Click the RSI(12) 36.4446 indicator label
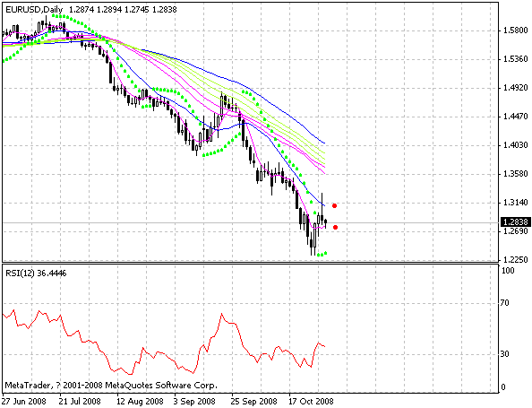The image size is (532, 408). 36,273
